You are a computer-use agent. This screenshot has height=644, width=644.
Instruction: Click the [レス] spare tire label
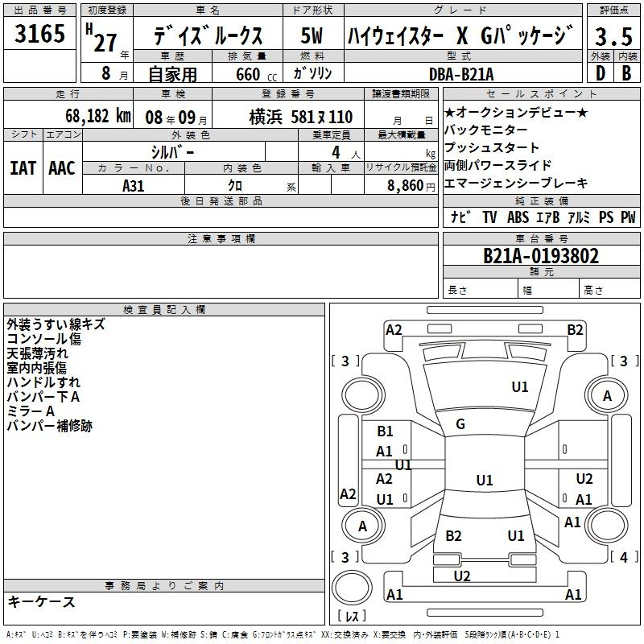click(x=352, y=616)
